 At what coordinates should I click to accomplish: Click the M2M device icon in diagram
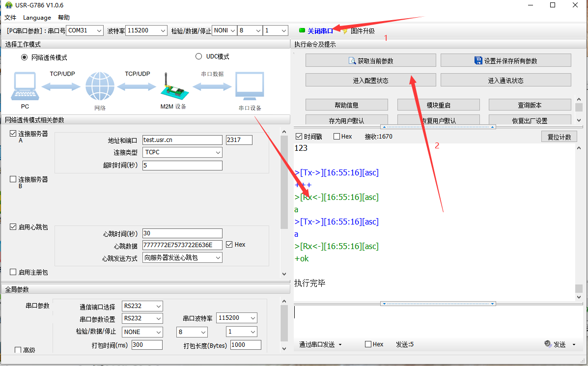pos(173,88)
